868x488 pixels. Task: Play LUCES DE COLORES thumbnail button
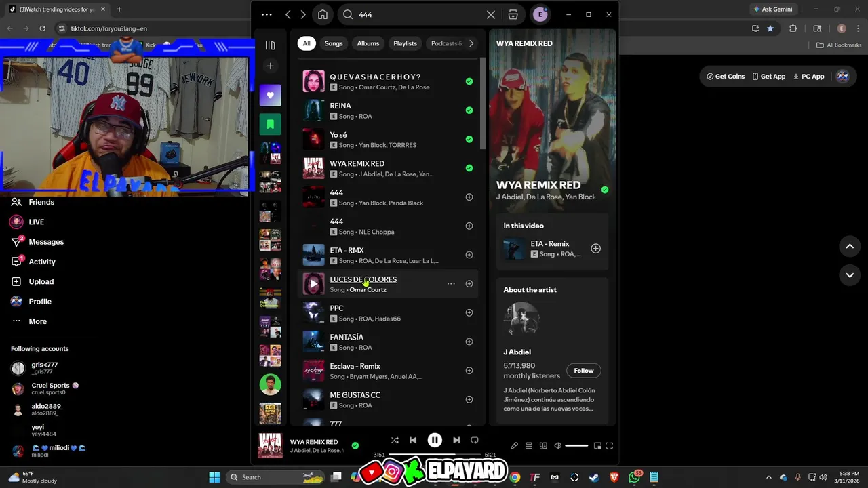point(313,284)
